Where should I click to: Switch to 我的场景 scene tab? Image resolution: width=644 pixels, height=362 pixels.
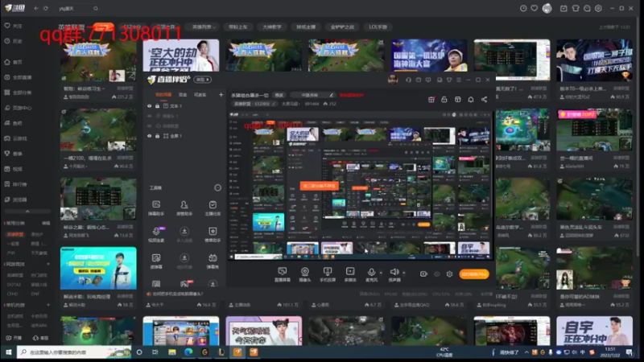[163, 95]
